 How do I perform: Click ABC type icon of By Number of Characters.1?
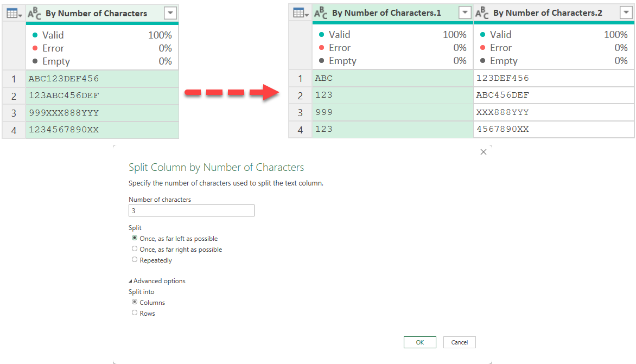[321, 13]
